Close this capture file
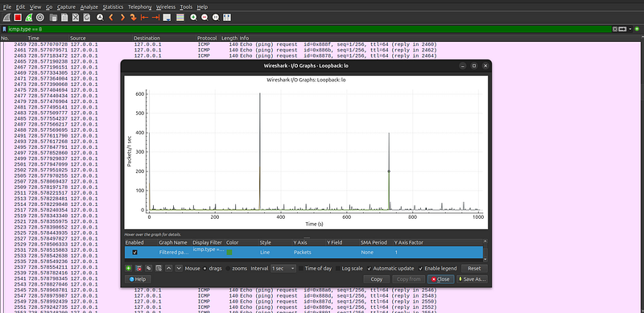This screenshot has height=313, width=644. coord(76,17)
